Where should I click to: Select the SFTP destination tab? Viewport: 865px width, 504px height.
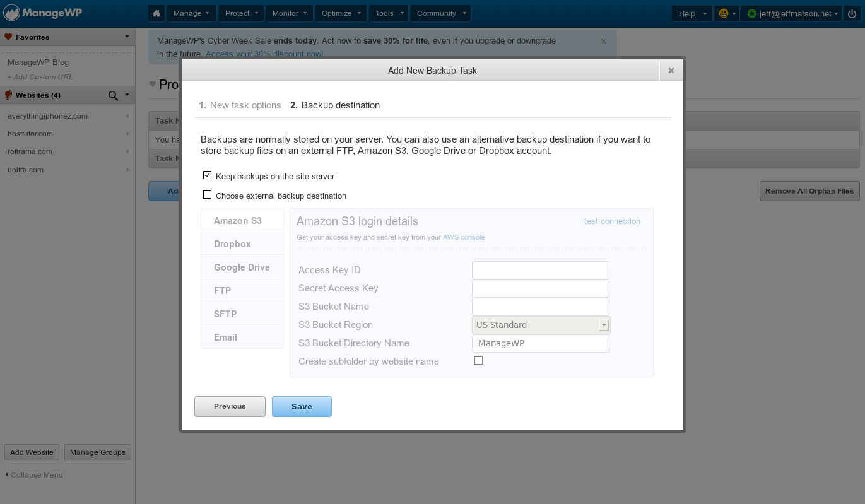[242, 314]
